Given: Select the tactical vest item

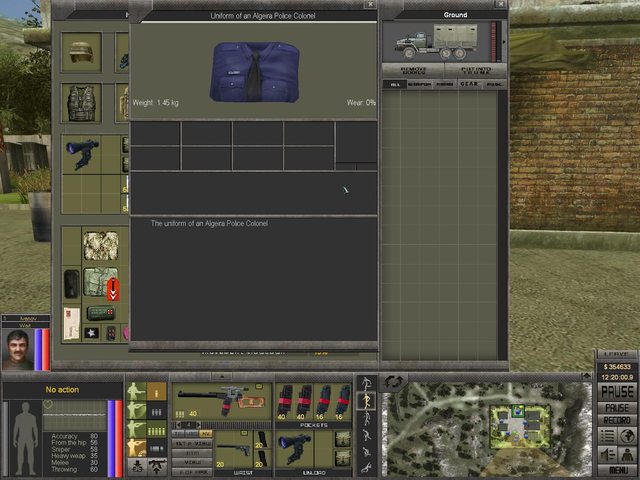Looking at the screenshot, I should click(81, 103).
